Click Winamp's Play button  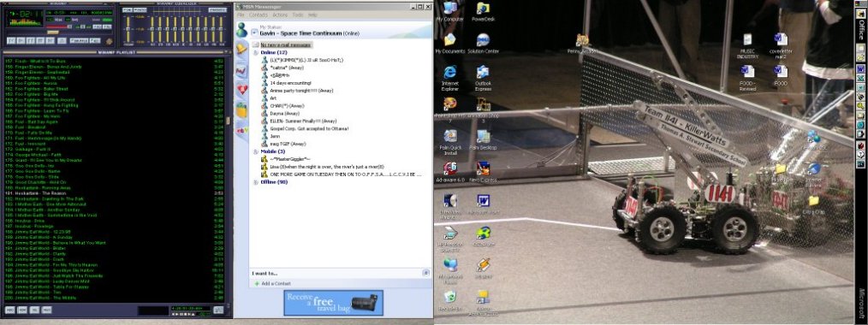tap(21, 41)
